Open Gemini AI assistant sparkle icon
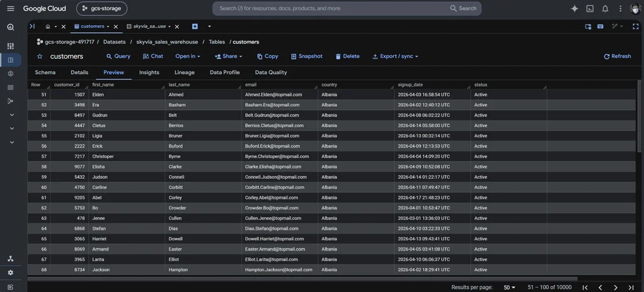The width and height of the screenshot is (644, 292). tap(575, 9)
